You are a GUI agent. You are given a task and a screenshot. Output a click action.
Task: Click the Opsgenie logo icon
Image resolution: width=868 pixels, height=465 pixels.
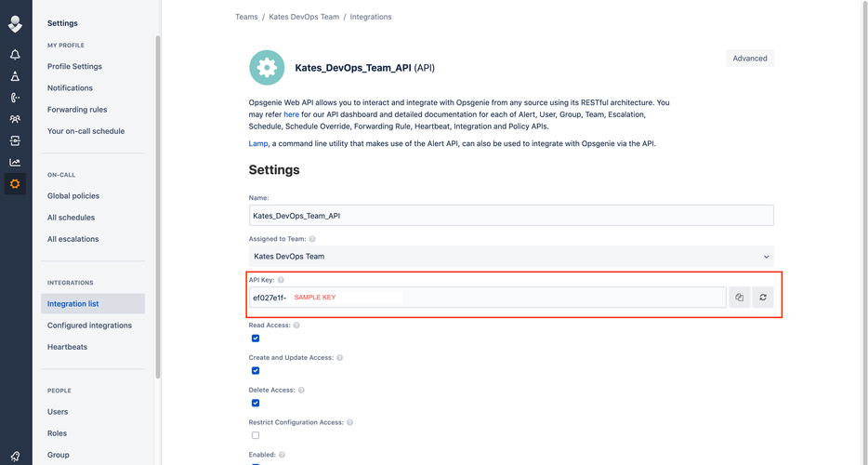(15, 24)
